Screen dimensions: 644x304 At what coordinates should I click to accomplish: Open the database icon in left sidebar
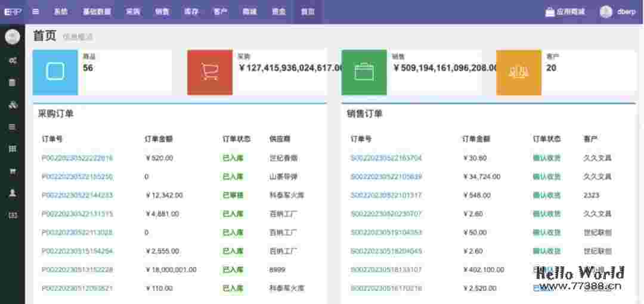pos(13,83)
